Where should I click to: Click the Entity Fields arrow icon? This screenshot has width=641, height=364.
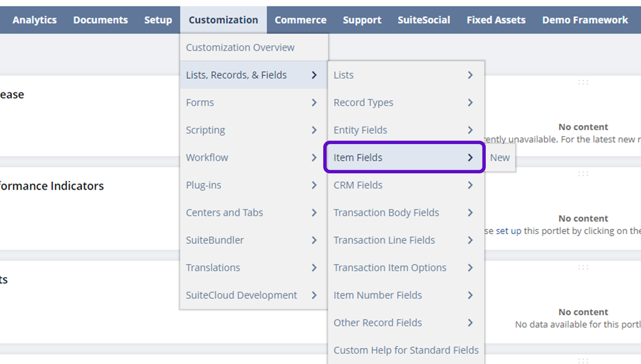point(470,130)
